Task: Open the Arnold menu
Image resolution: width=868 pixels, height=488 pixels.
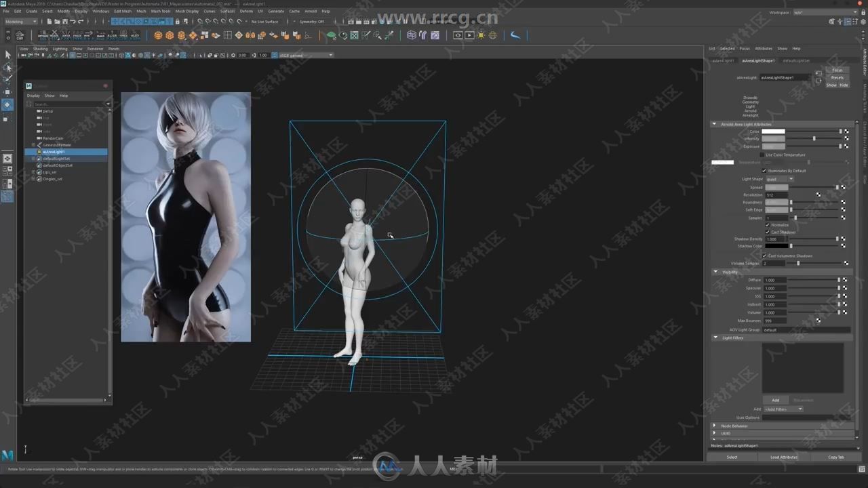Action: 310,11
